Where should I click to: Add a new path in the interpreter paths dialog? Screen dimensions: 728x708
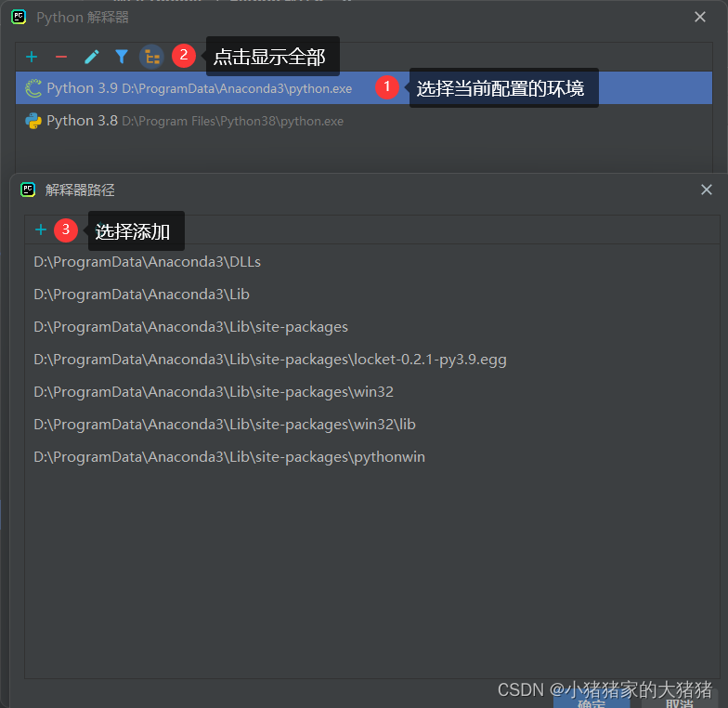41,229
